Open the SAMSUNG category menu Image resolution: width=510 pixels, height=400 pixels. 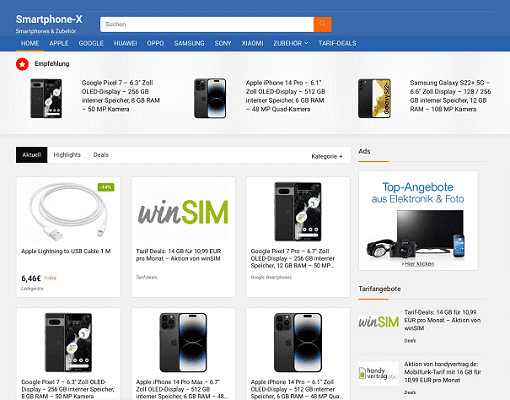coord(189,43)
